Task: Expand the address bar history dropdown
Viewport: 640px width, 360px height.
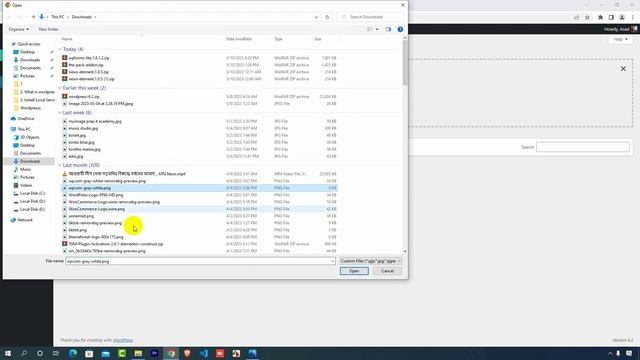Action: [x=316, y=17]
